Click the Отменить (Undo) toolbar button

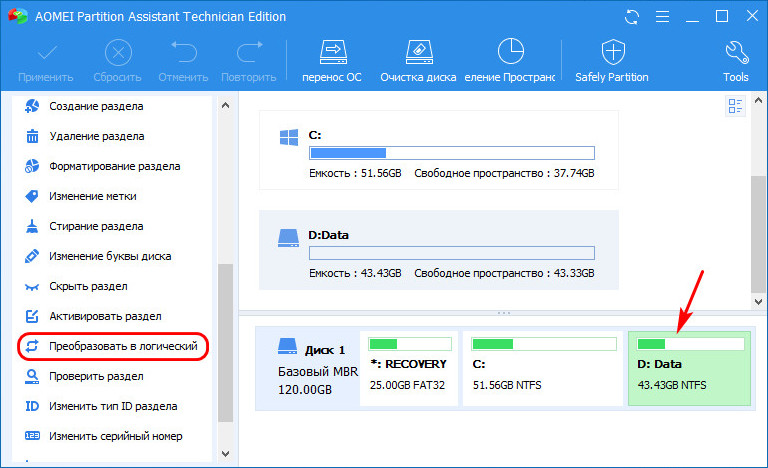[183, 62]
